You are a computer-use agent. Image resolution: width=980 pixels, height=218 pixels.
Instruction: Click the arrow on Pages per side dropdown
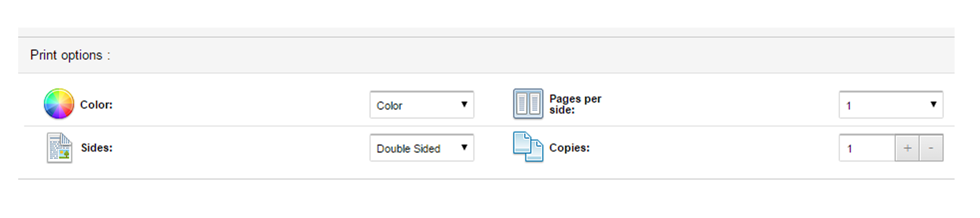(x=933, y=104)
